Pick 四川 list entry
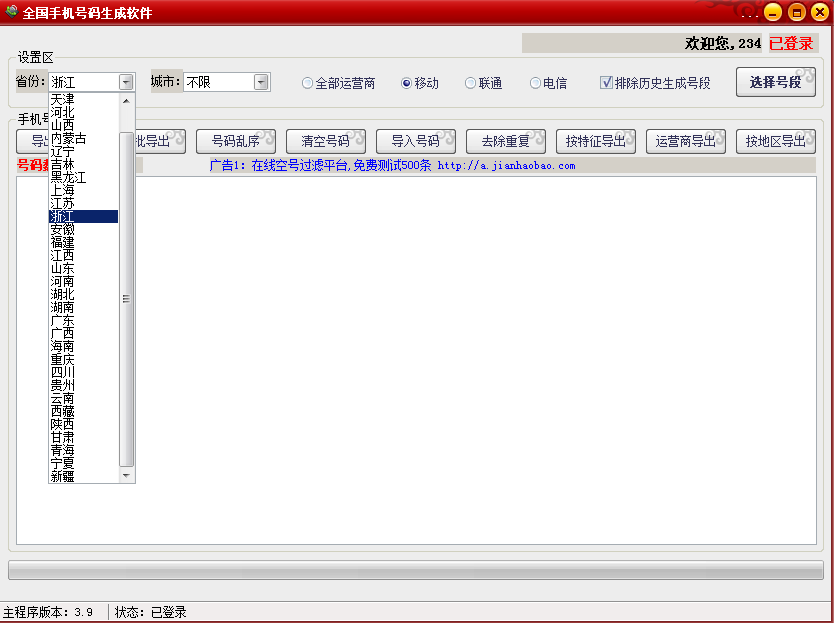 [84, 372]
